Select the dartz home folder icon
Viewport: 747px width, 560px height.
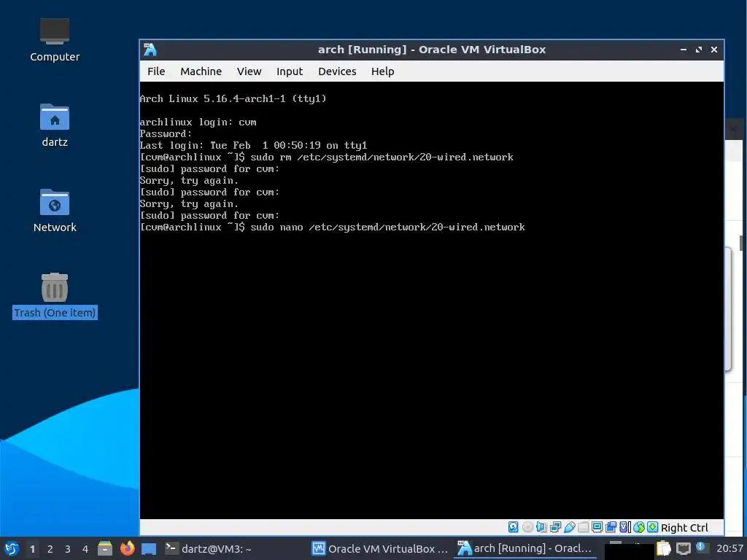[x=54, y=125]
